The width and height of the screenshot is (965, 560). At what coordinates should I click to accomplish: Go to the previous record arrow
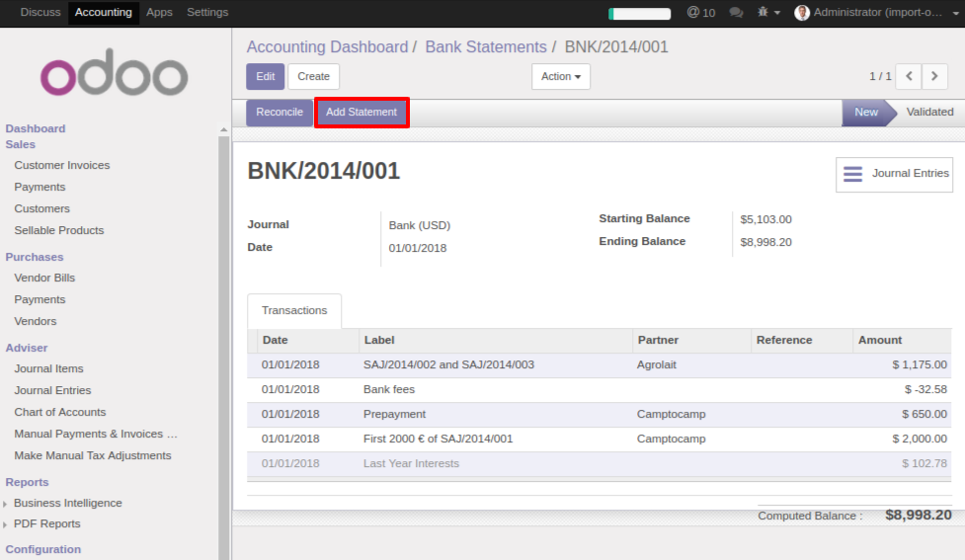coord(908,76)
